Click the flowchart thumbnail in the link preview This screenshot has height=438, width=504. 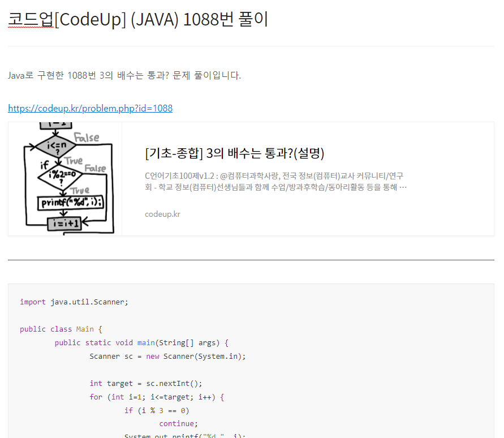point(65,179)
